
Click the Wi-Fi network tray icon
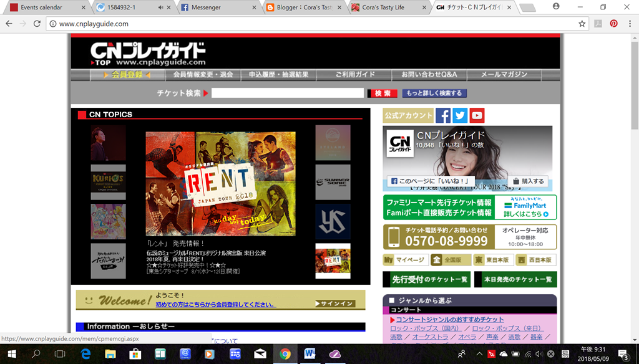[x=528, y=354]
